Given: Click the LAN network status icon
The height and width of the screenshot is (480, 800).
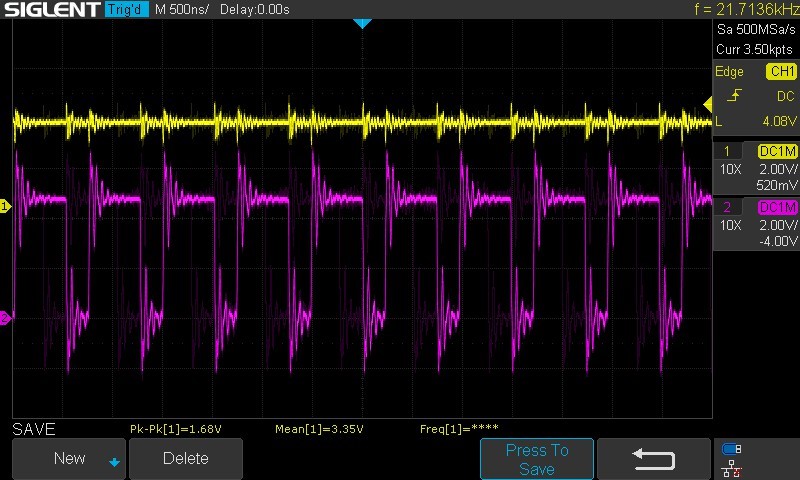Looking at the screenshot, I should click(732, 468).
